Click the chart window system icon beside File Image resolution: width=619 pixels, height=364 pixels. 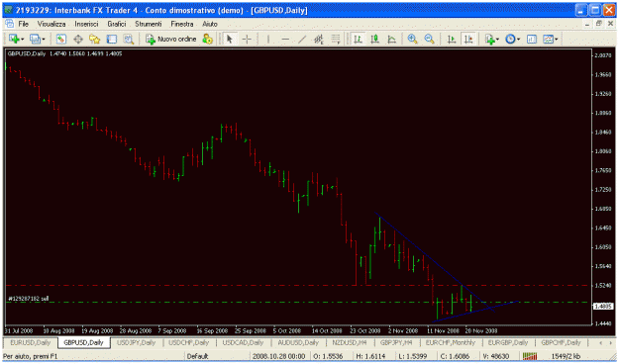9,24
